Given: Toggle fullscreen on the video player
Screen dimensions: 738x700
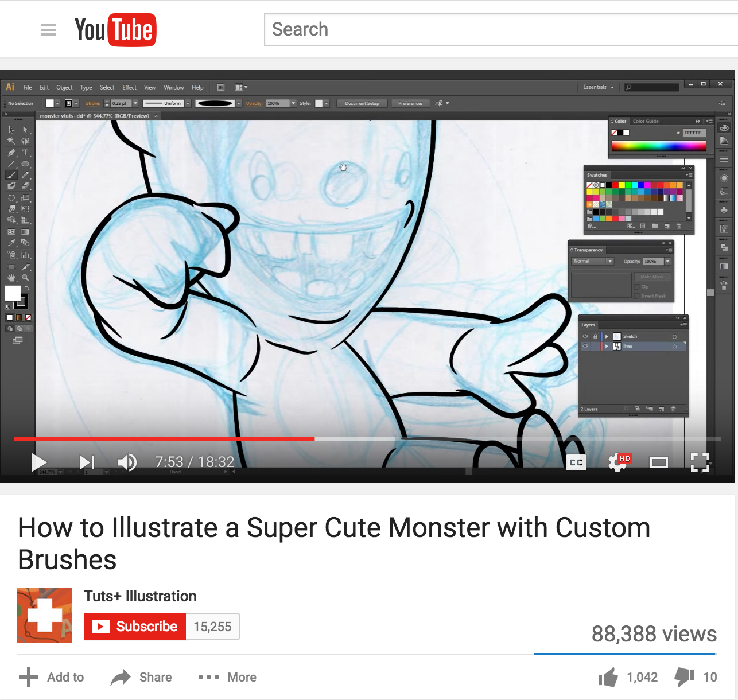Looking at the screenshot, I should click(x=700, y=462).
